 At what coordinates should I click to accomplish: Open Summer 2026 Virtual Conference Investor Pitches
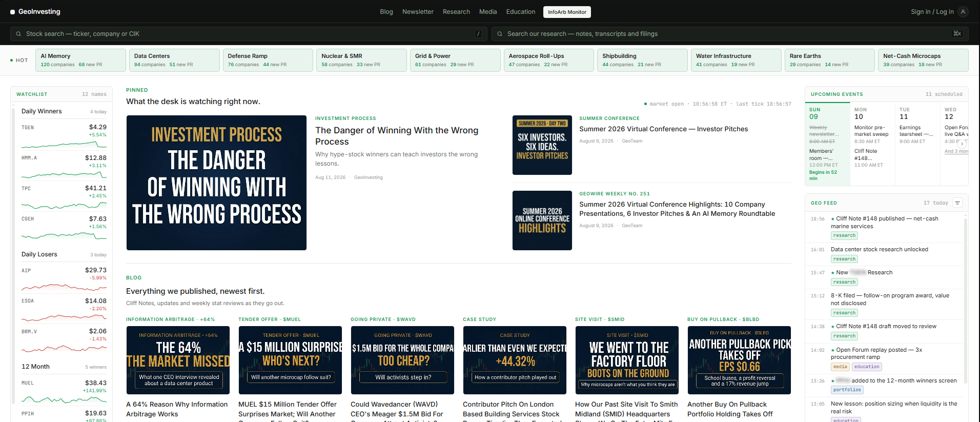[663, 129]
